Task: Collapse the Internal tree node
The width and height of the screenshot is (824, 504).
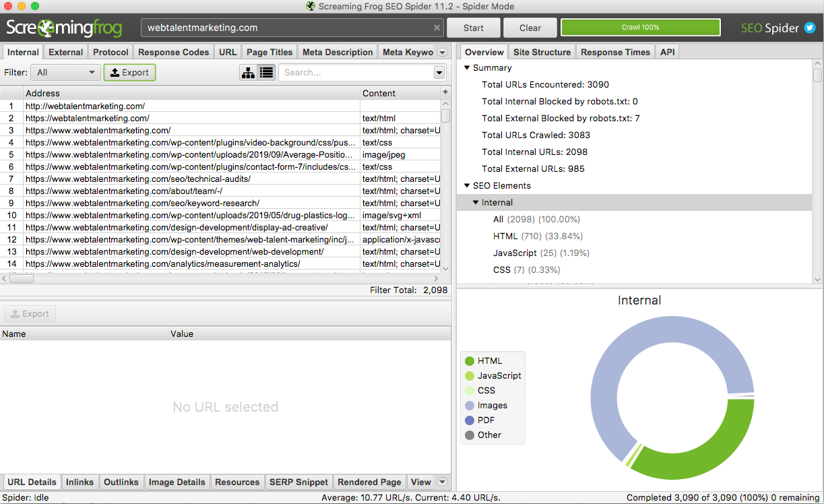Action: point(476,203)
